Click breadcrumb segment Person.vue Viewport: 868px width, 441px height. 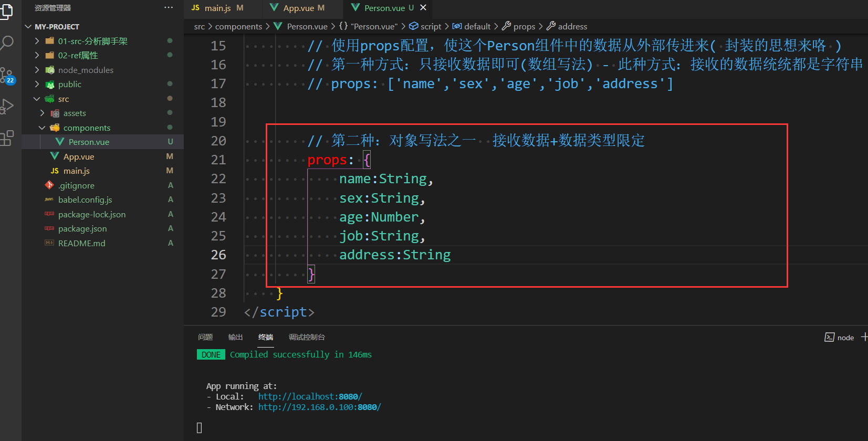[x=307, y=26]
